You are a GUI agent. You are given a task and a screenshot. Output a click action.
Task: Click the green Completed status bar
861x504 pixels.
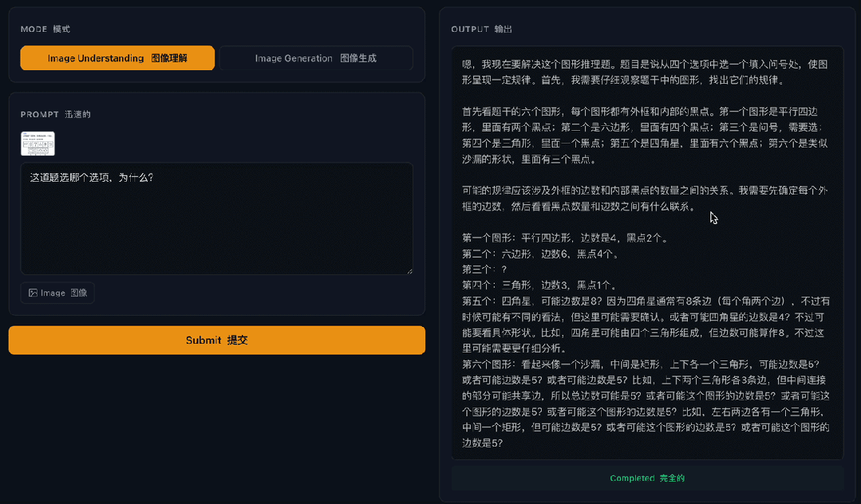click(647, 478)
